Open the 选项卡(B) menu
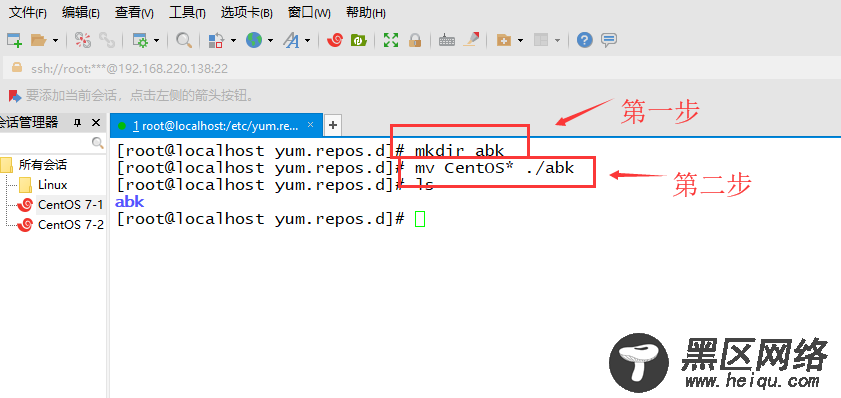The width and height of the screenshot is (841, 398). click(247, 13)
